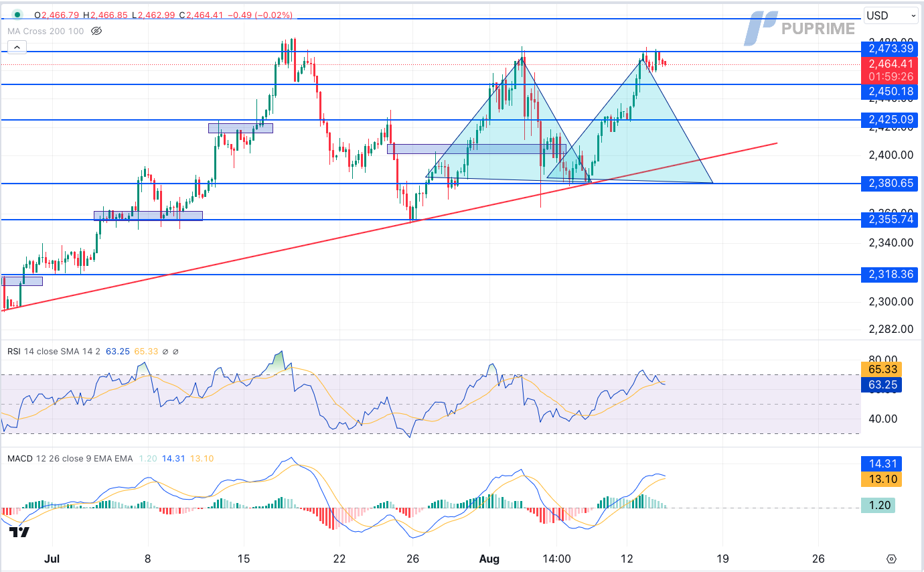Click the green market status dot icon

pos(17,14)
